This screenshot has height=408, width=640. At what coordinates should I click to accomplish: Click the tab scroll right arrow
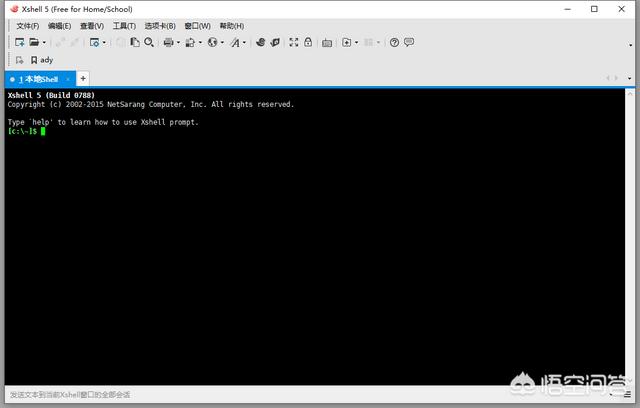point(616,78)
